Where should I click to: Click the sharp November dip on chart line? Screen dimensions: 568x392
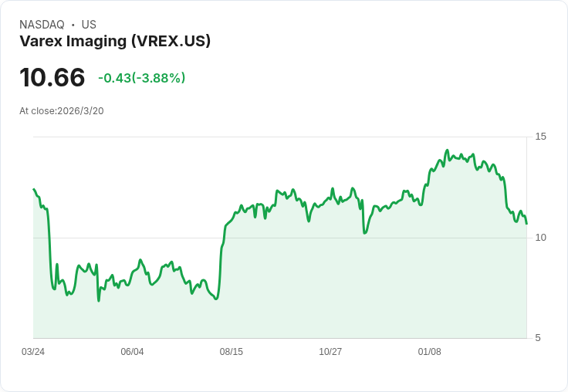click(364, 233)
